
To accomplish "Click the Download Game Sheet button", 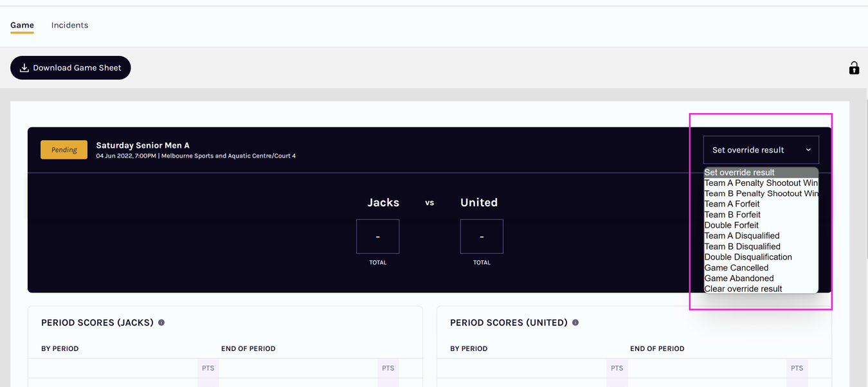I will (x=71, y=67).
